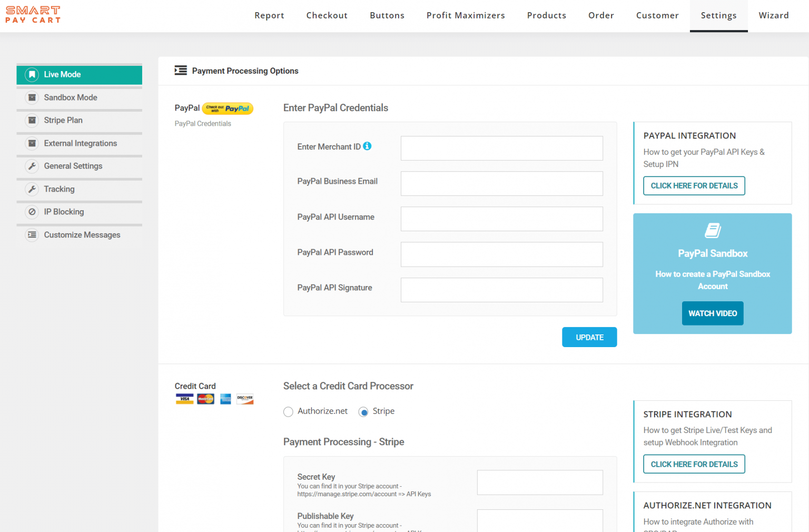Click the PayPal Business Email input field
Viewport: 809px width, 532px height.
501,183
